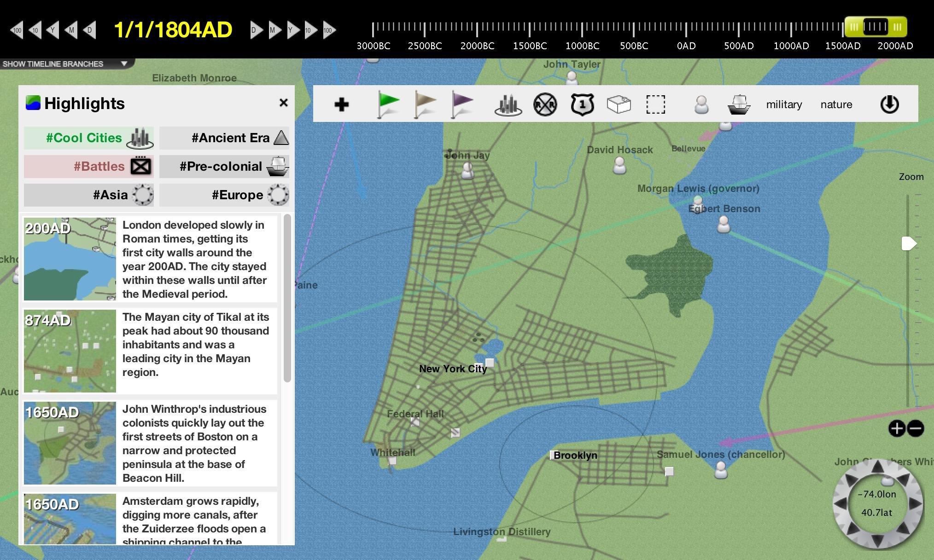Select the route 1 highway shield icon
934x560 pixels.
[x=582, y=104]
